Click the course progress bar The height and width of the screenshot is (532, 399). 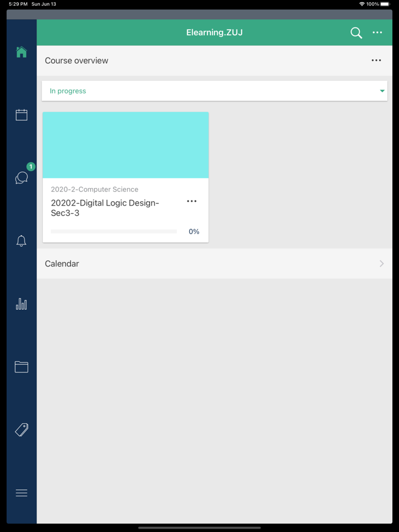pos(114,231)
